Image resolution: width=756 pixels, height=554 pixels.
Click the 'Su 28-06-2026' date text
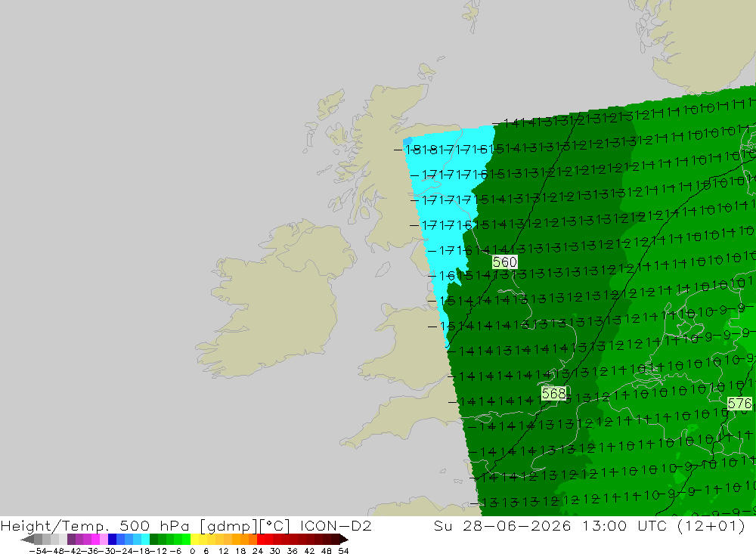(503, 525)
